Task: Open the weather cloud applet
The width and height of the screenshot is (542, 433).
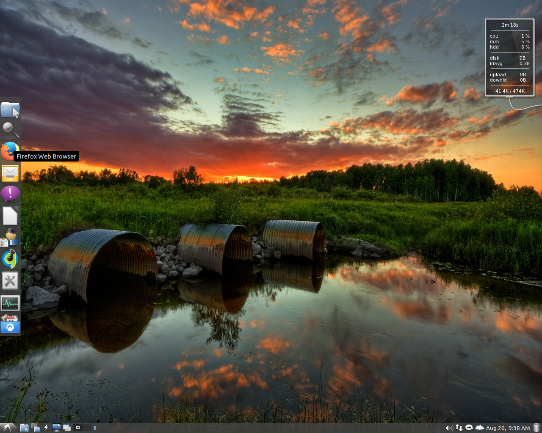Action: pyautogui.click(x=479, y=428)
